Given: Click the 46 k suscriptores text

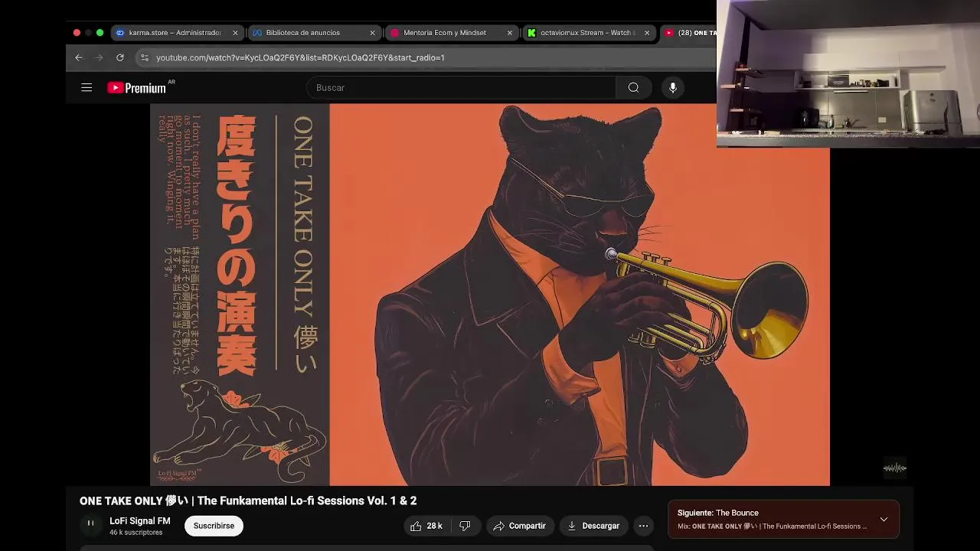Looking at the screenshot, I should click(x=136, y=533).
